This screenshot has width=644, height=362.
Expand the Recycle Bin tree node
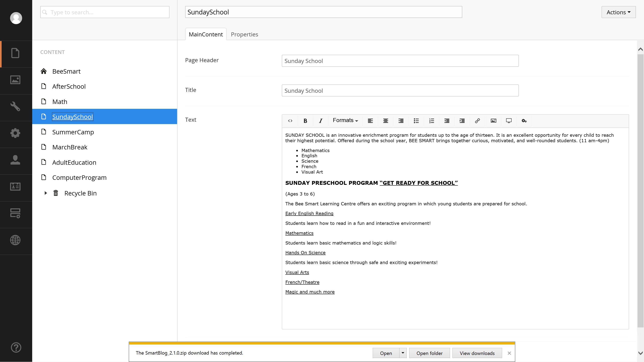(x=45, y=193)
